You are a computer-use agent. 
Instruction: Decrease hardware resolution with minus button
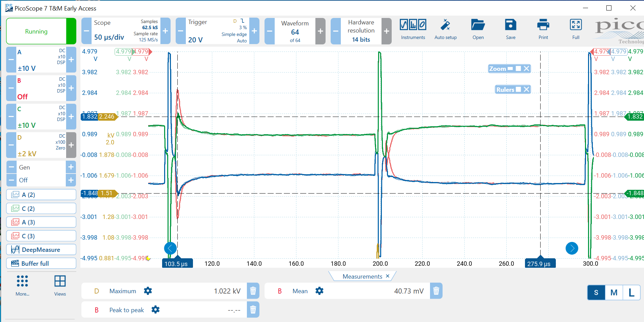[335, 31]
